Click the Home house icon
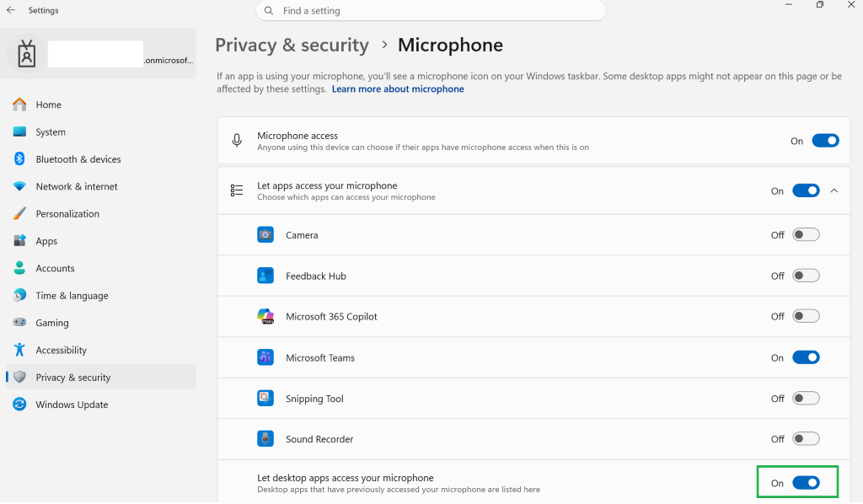 [x=20, y=104]
